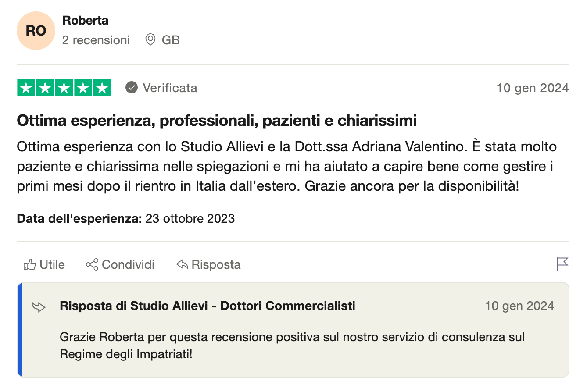Open the review titled "Ottima esperienza, professionali"
Image resolution: width=587 pixels, height=392 pixels.
pyautogui.click(x=216, y=121)
